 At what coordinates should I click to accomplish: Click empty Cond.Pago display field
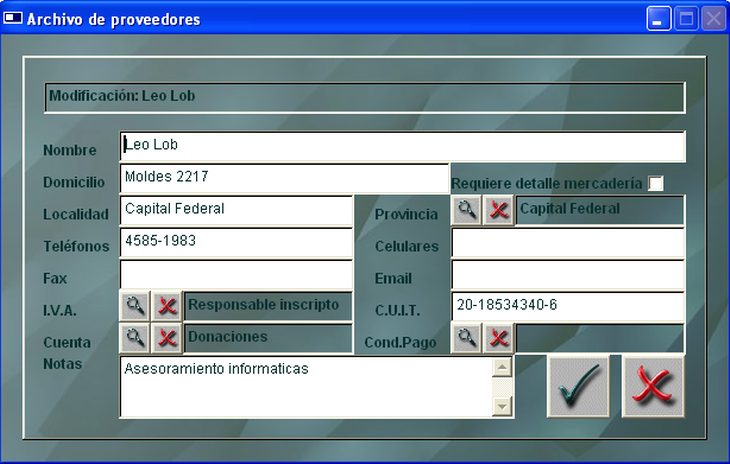600,338
